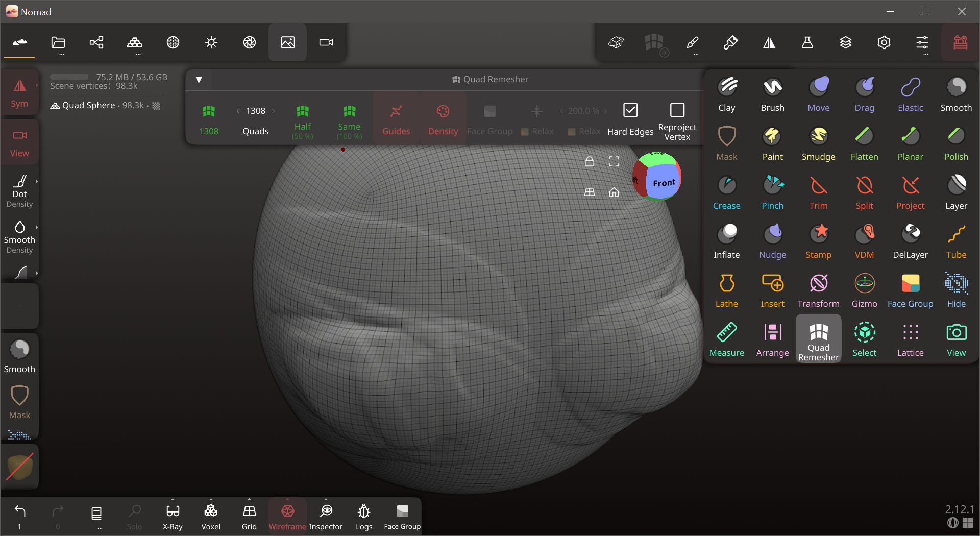
Task: Open the Gizmo tool
Action: 865,290
